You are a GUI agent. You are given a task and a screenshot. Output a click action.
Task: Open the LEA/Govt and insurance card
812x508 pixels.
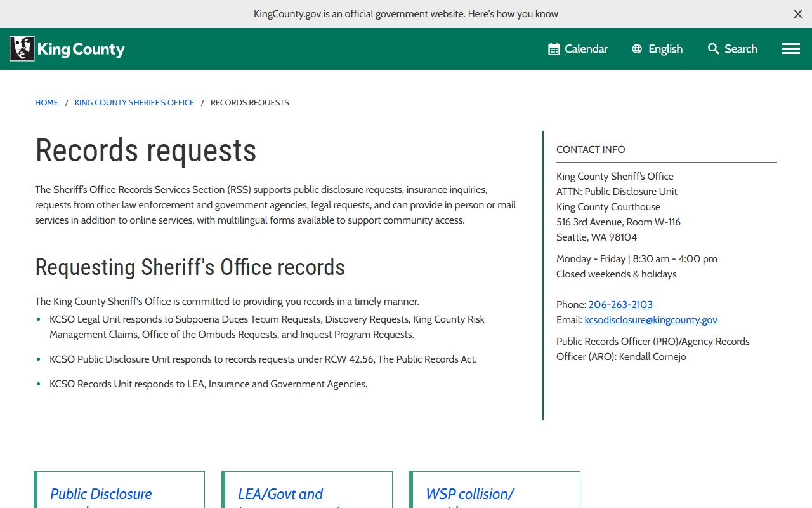click(x=307, y=490)
